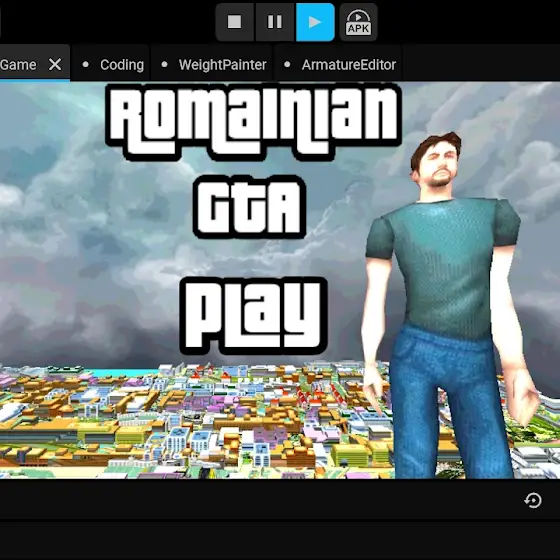Select the Game tab label
The image size is (560, 560).
18,65
